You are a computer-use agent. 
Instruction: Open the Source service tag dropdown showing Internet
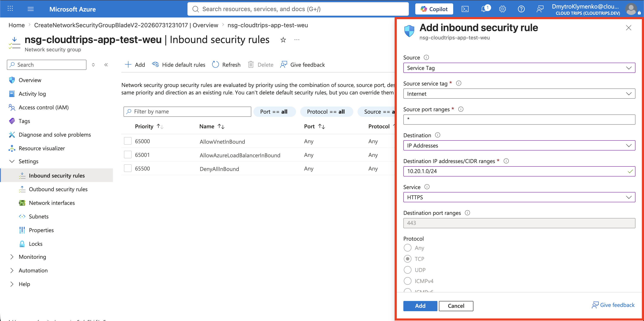(519, 94)
